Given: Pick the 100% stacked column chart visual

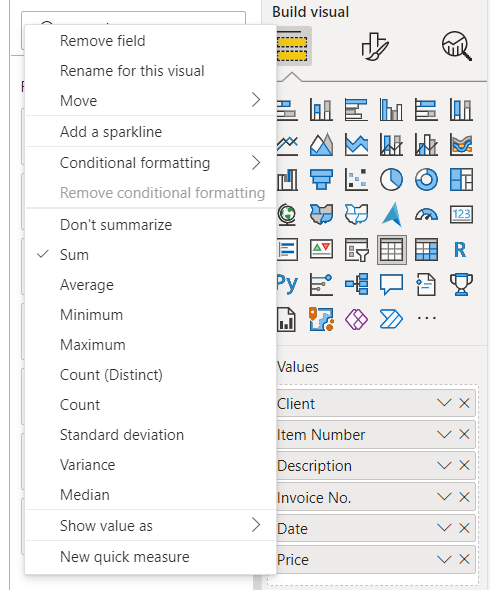Looking at the screenshot, I should coord(461,109).
